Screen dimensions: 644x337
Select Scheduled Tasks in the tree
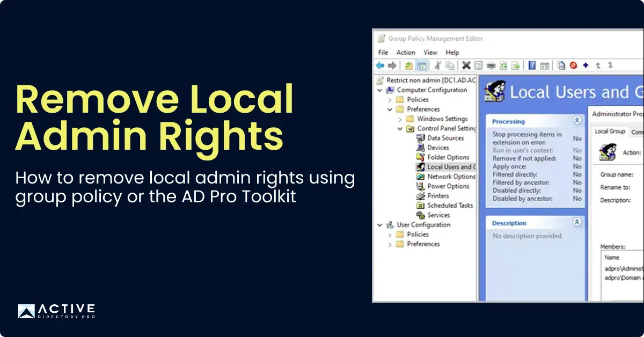point(444,206)
